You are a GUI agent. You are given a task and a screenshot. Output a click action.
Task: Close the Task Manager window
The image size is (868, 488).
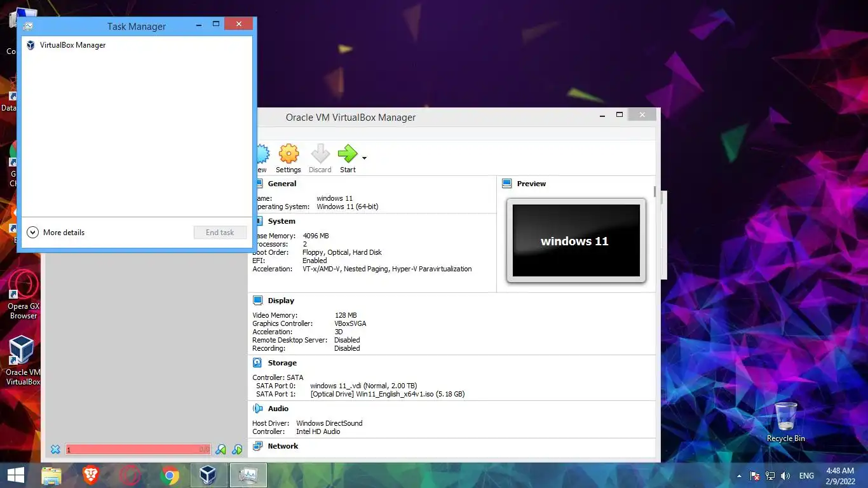click(x=239, y=24)
